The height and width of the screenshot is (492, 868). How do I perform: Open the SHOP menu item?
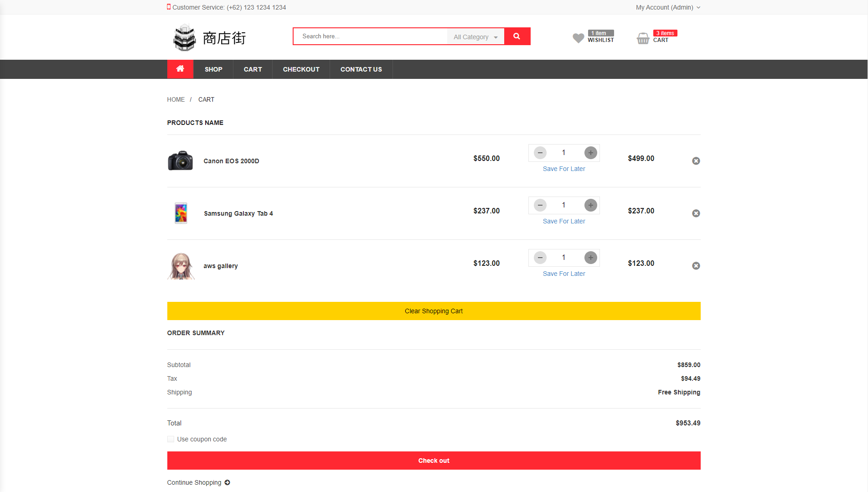213,69
